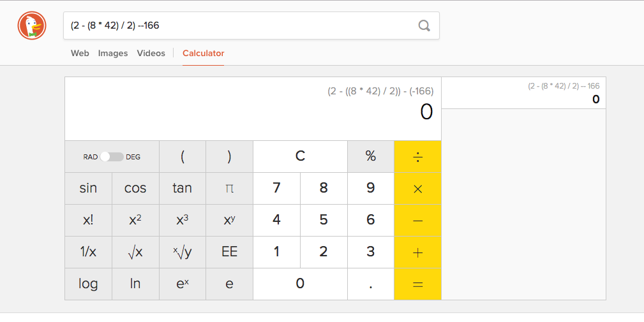Click the percent key

(x=370, y=157)
